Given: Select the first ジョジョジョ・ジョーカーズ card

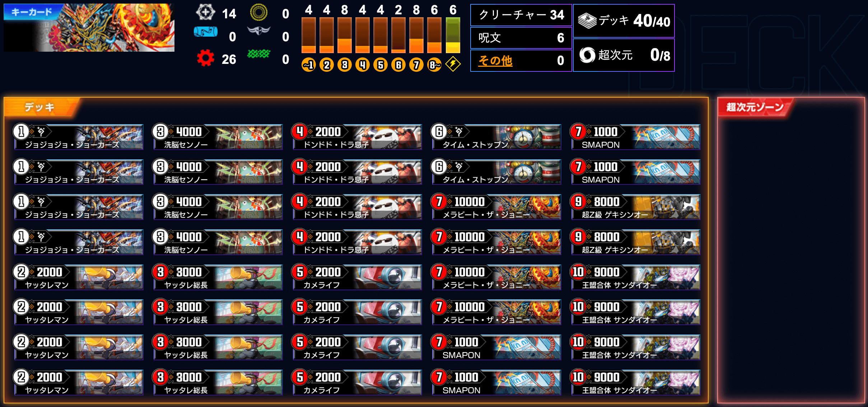Looking at the screenshot, I should pyautogui.click(x=79, y=137).
